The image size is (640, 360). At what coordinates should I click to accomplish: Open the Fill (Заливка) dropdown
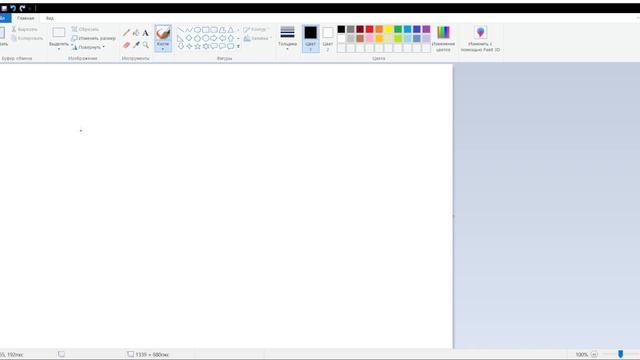258,38
